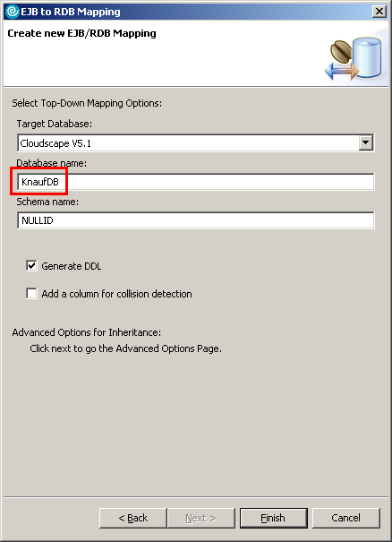Click into the KnaufDB database name field

(195, 182)
